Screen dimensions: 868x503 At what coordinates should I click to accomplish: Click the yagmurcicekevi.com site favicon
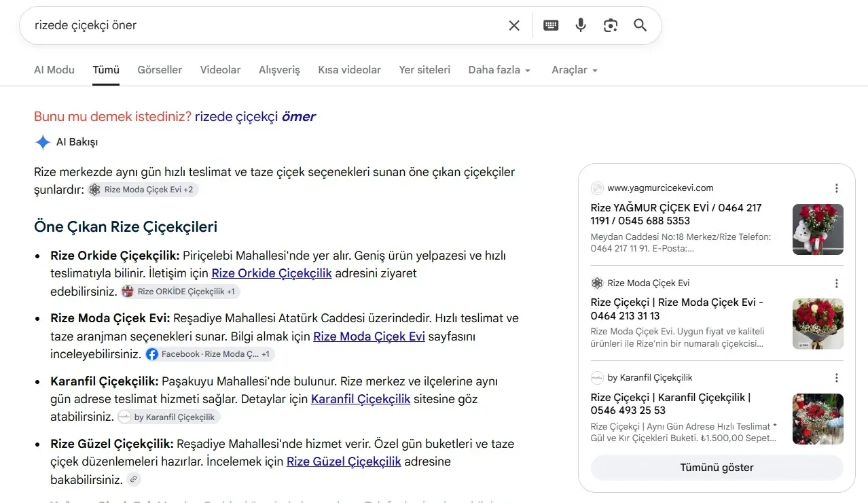[x=597, y=188]
